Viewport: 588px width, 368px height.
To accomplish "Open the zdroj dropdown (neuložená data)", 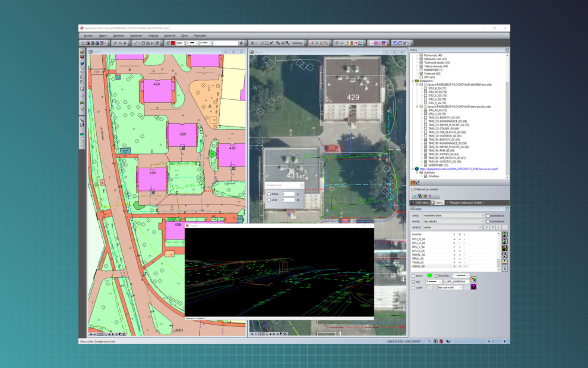I will tap(454, 216).
